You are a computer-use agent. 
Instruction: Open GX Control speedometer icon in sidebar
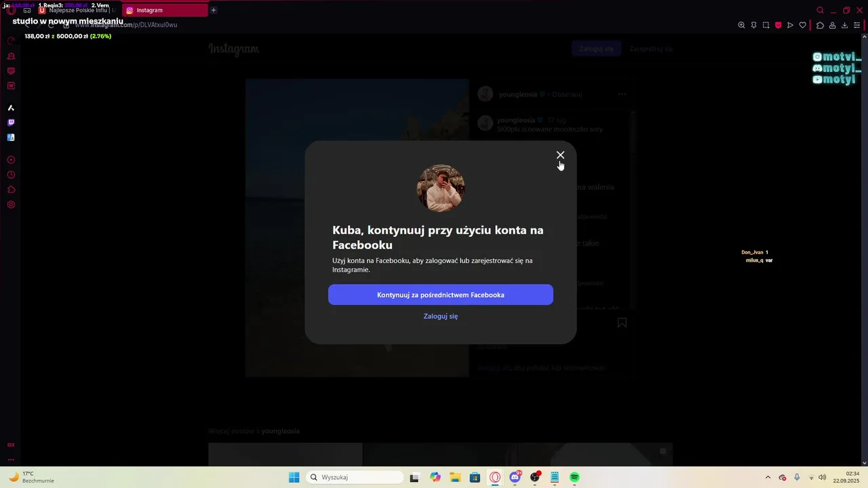click(x=11, y=41)
